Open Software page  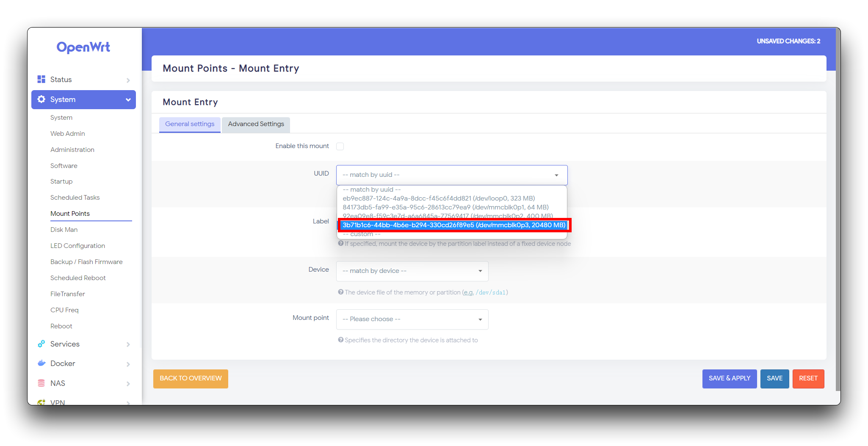[64, 166]
